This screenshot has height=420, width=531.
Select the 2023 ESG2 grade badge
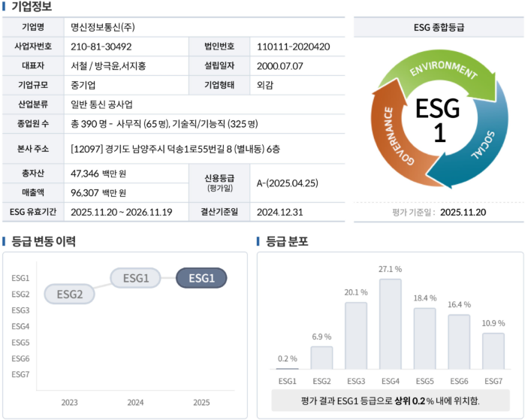click(70, 294)
